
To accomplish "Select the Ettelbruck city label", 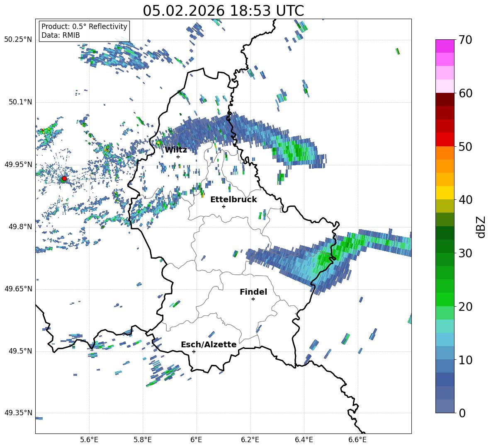I will click(233, 200).
